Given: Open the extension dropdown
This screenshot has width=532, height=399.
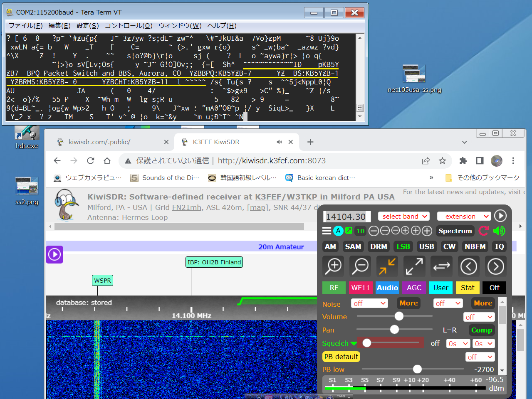Looking at the screenshot, I should [x=464, y=216].
